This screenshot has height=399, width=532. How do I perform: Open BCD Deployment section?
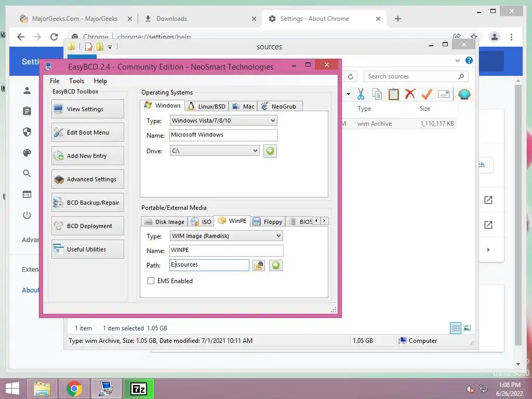[x=87, y=226]
